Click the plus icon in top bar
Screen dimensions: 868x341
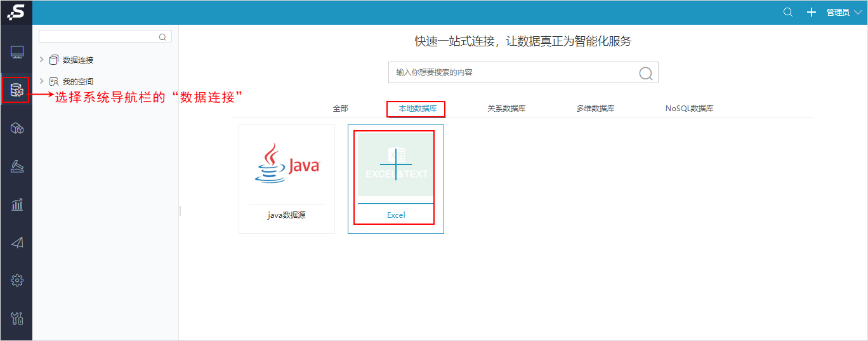[x=811, y=12]
